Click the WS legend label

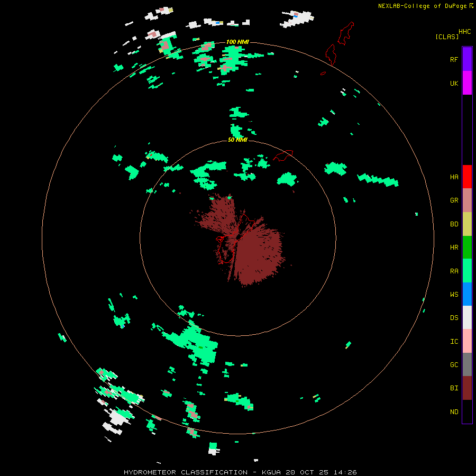[x=454, y=295]
